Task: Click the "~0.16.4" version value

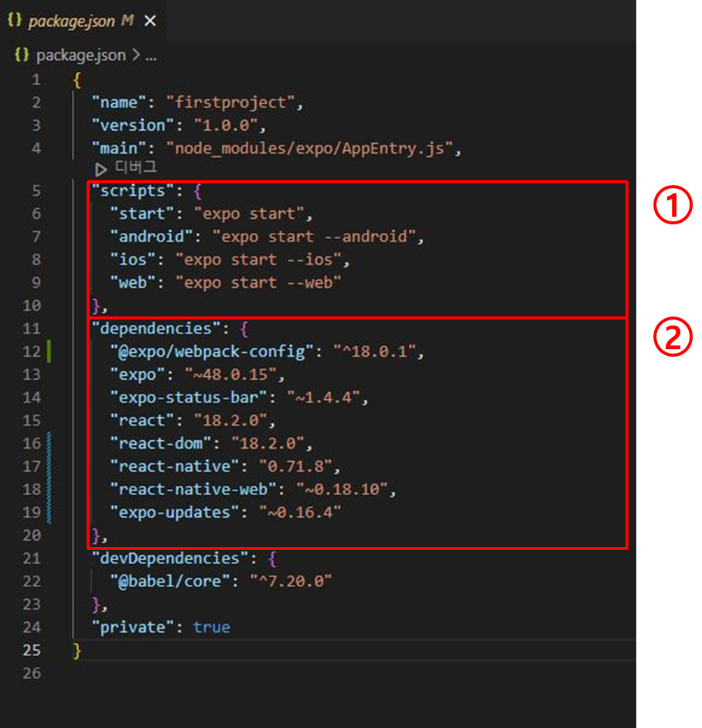Action: 300,512
